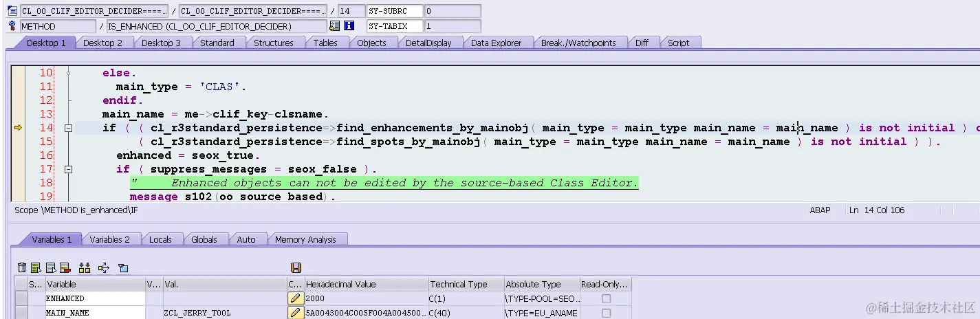Switch to Desktop 3 tab
The width and height of the screenshot is (980, 319).
pyautogui.click(x=161, y=43)
